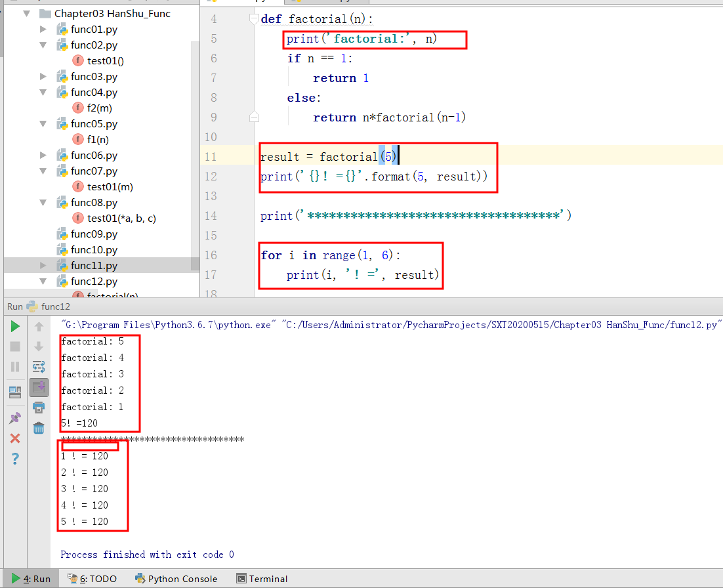The image size is (723, 588).
Task: Close the Run tab with the red X
Action: pos(14,438)
